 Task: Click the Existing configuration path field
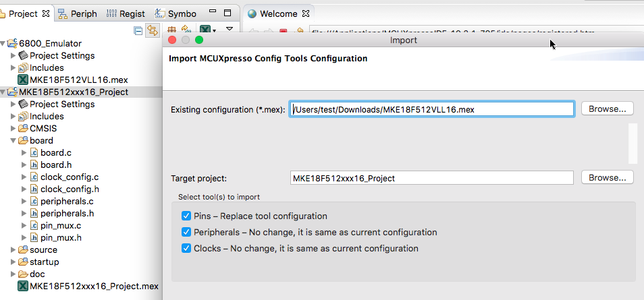tap(432, 109)
